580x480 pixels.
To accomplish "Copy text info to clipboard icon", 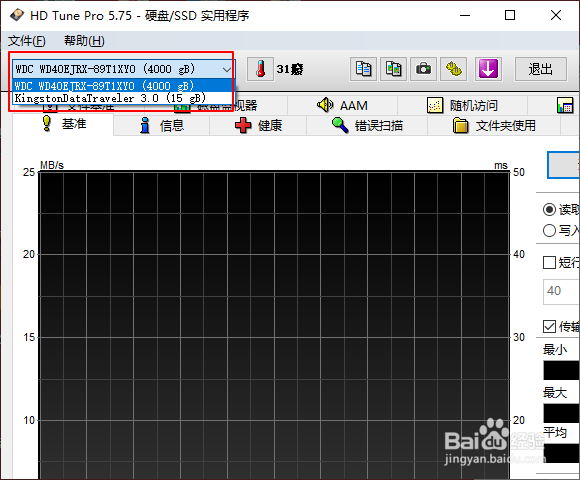I will 363,69.
